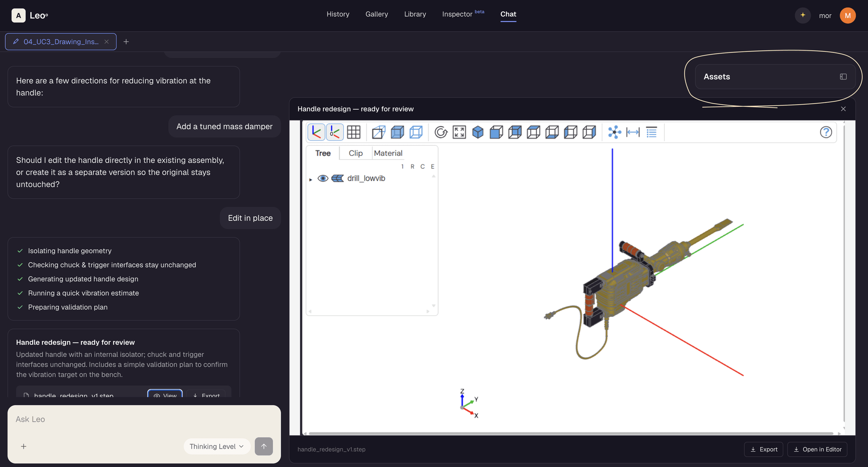Open the Tree tab
Viewport: 868px width, 467px height.
point(323,153)
